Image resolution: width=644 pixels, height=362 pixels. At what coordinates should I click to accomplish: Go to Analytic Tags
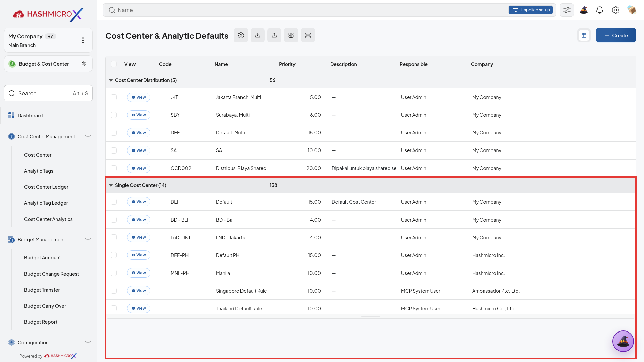point(39,171)
